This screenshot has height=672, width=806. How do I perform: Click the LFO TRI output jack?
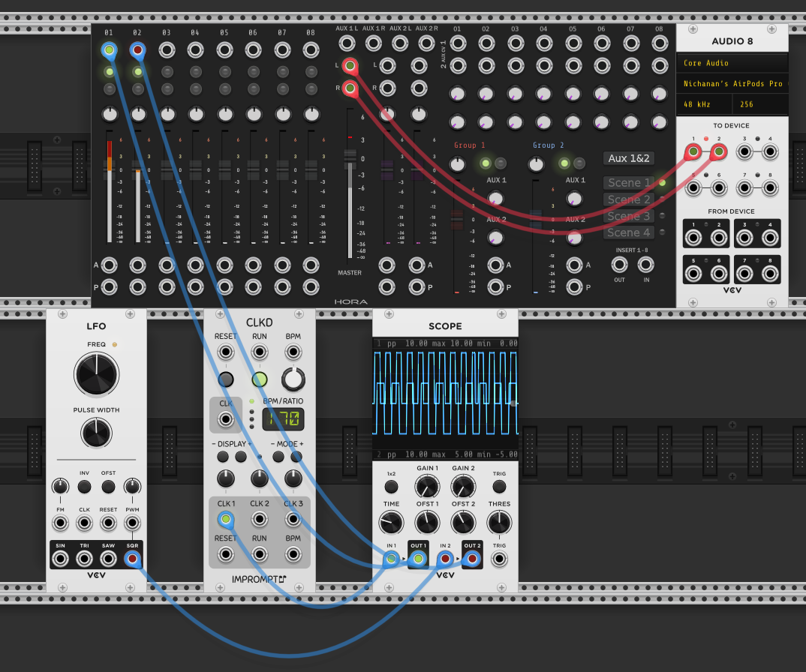pos(84,559)
